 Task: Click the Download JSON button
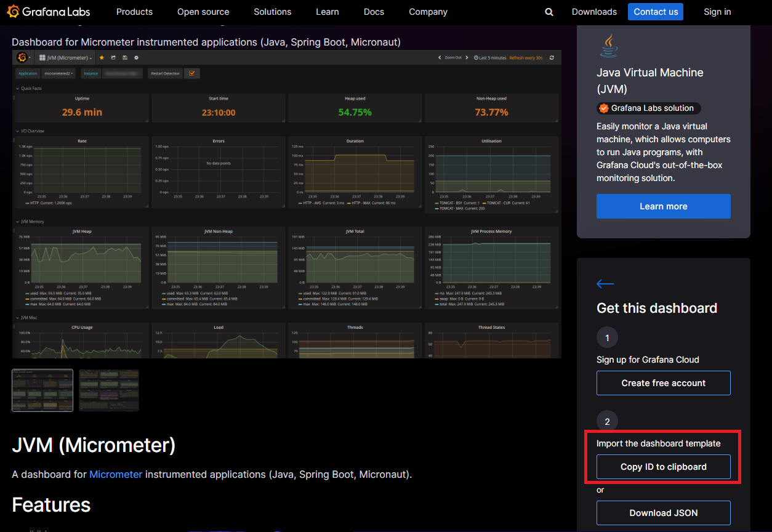click(664, 513)
